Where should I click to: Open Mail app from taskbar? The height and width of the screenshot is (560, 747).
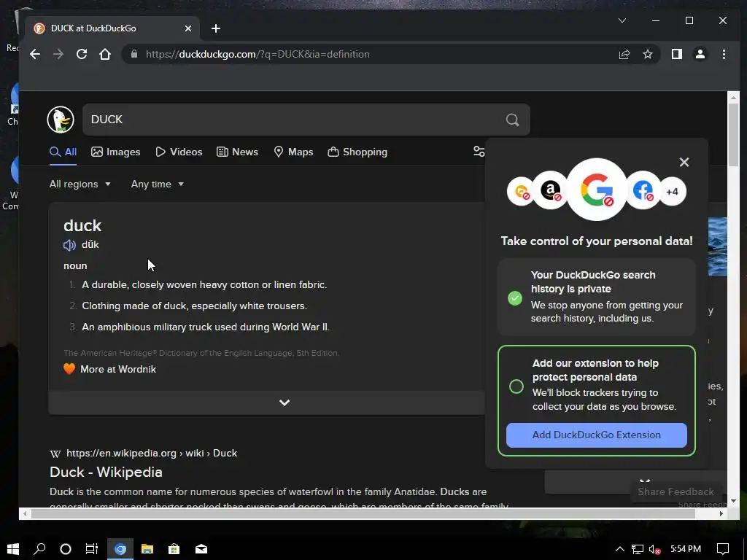click(x=201, y=549)
